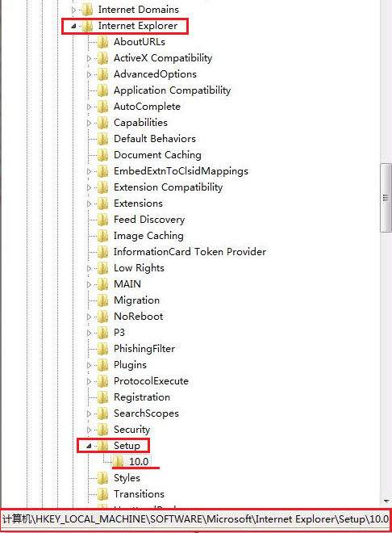This screenshot has height=533, width=392.
Task: Expand the Capabilities key
Action: coord(89,123)
